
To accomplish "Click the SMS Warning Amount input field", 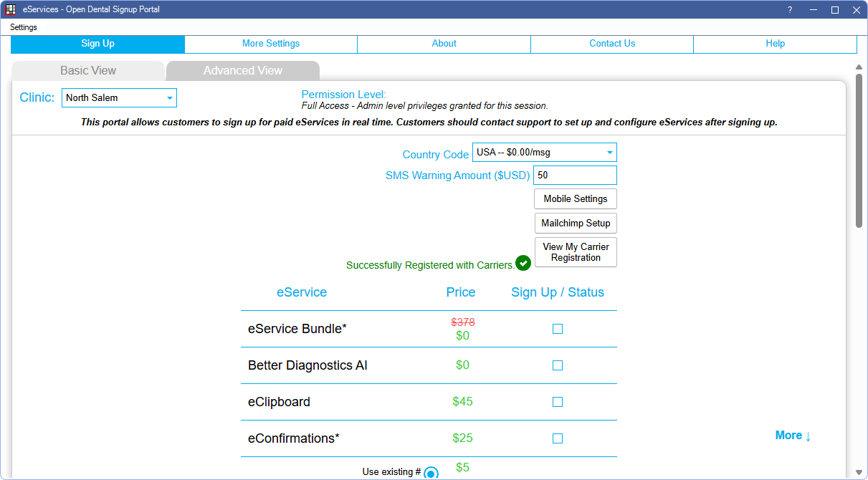I will (x=575, y=176).
